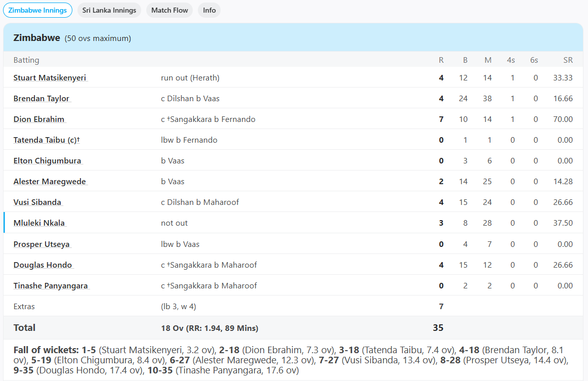Switch to Sri Lanka Innings tab

click(x=109, y=10)
